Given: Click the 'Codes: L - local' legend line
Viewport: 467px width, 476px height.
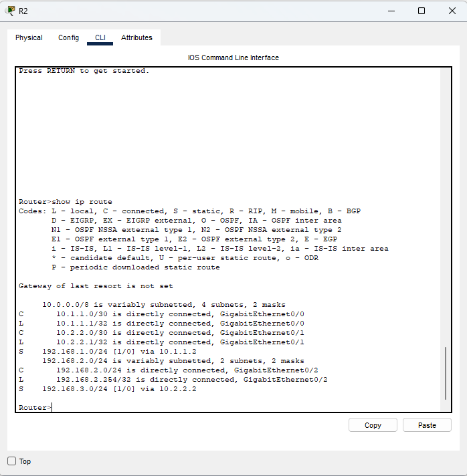Looking at the screenshot, I should 189,211.
